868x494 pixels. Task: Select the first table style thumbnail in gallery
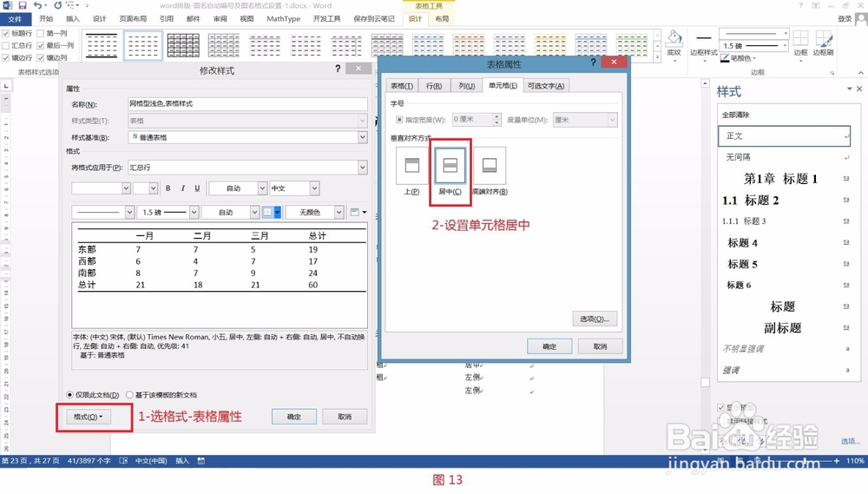click(102, 45)
